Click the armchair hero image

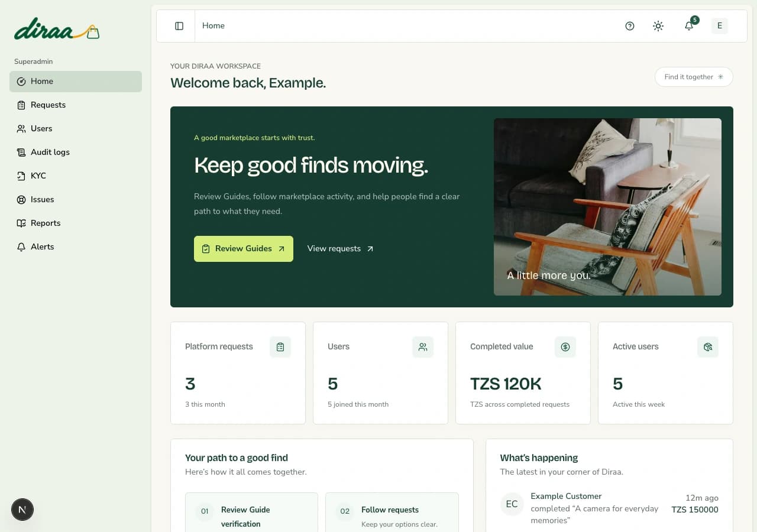pos(607,207)
